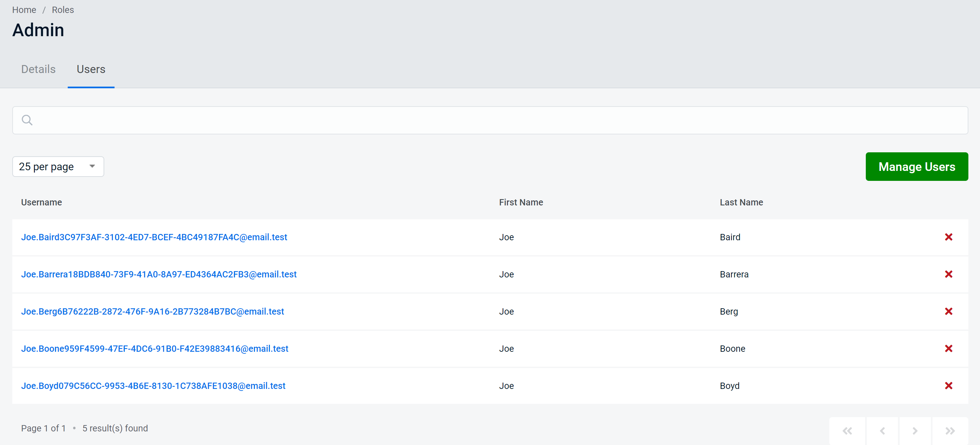Follow the Joe.Boone username link
980x445 pixels.
154,348
